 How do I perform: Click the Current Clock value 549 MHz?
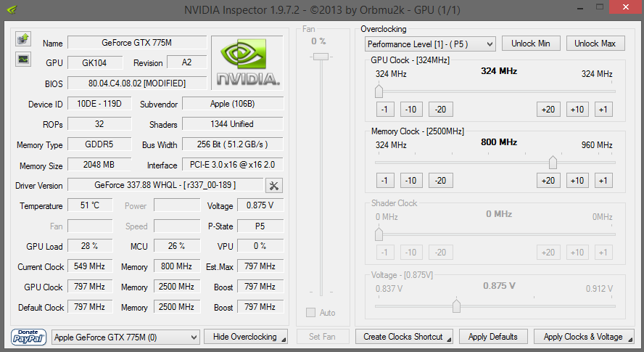[90, 266]
